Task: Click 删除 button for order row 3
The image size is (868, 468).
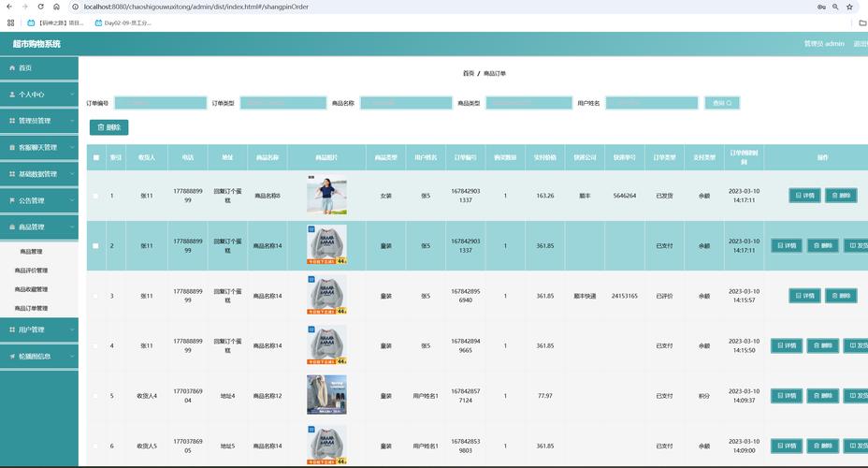Action: [840, 296]
